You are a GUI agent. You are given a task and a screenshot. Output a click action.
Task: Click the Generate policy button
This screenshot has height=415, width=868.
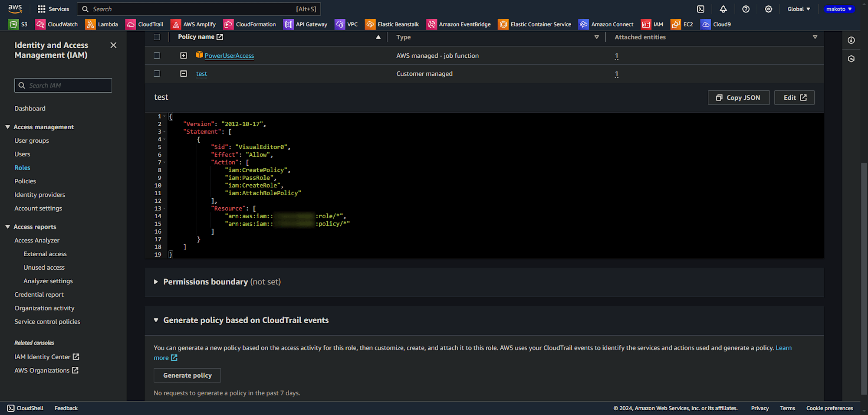(x=187, y=376)
